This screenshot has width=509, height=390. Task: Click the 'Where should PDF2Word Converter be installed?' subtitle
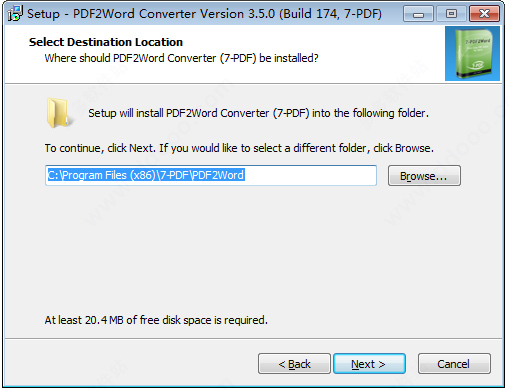click(x=182, y=58)
